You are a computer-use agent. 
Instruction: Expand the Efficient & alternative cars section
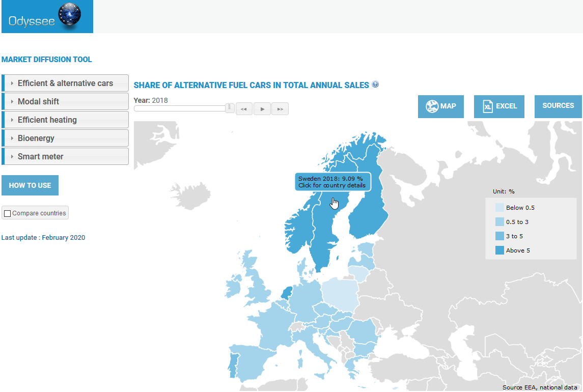(x=65, y=82)
